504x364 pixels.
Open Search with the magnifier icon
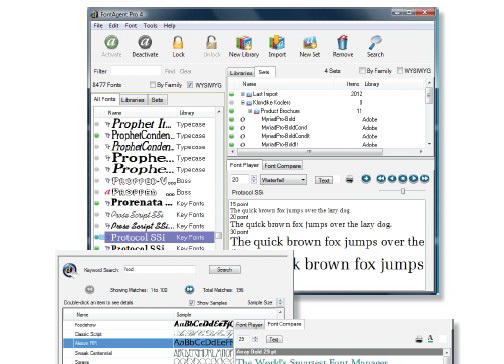click(375, 43)
